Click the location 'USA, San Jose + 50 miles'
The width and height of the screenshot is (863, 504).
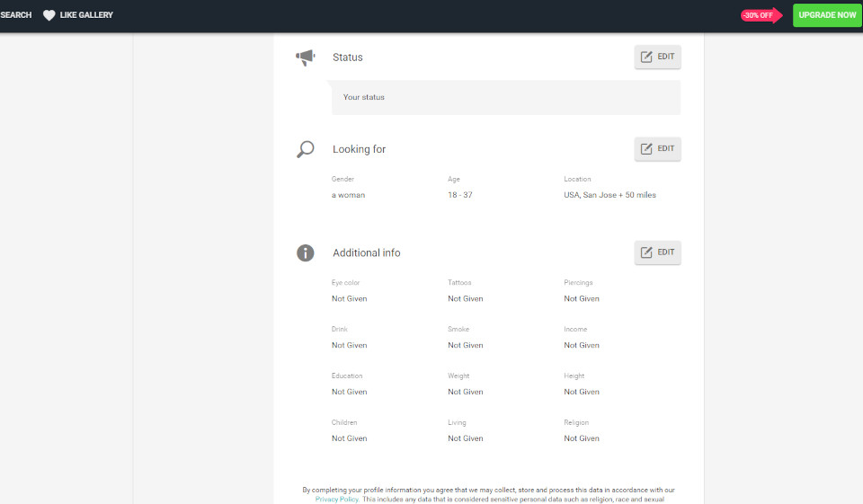click(x=609, y=195)
